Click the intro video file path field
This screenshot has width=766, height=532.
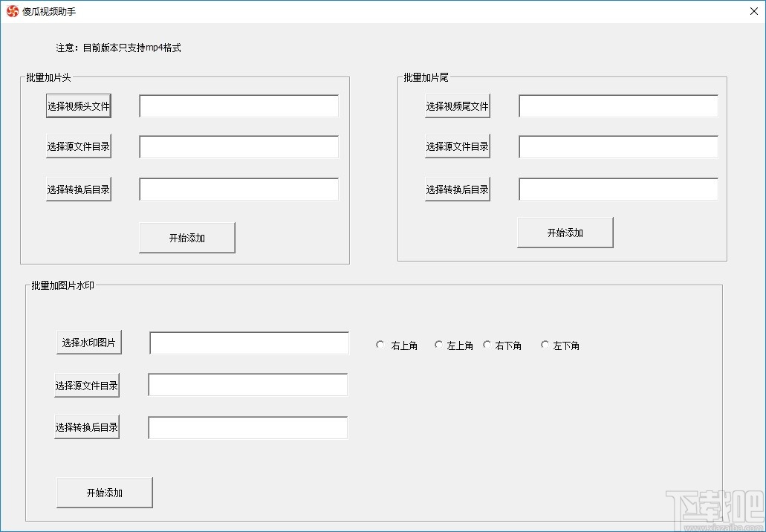(x=238, y=106)
